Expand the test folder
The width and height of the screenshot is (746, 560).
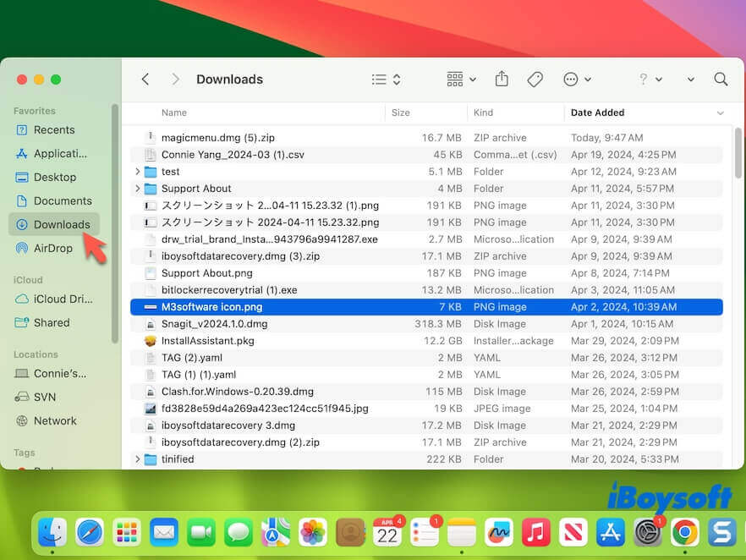pyautogui.click(x=137, y=171)
